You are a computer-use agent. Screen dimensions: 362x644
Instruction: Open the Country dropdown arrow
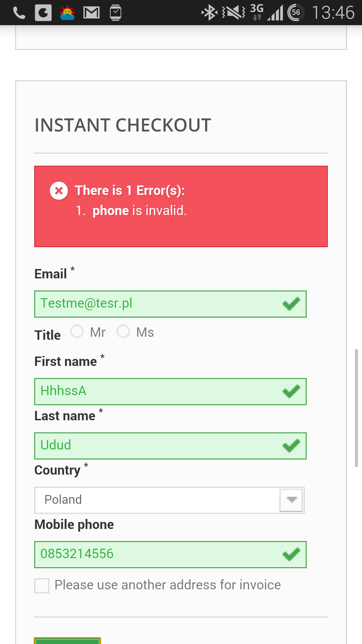[291, 500]
